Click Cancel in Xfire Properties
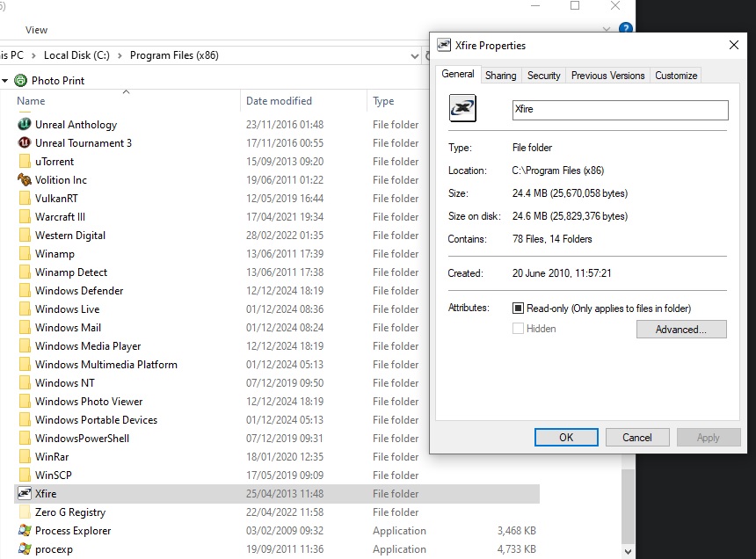 pos(637,437)
